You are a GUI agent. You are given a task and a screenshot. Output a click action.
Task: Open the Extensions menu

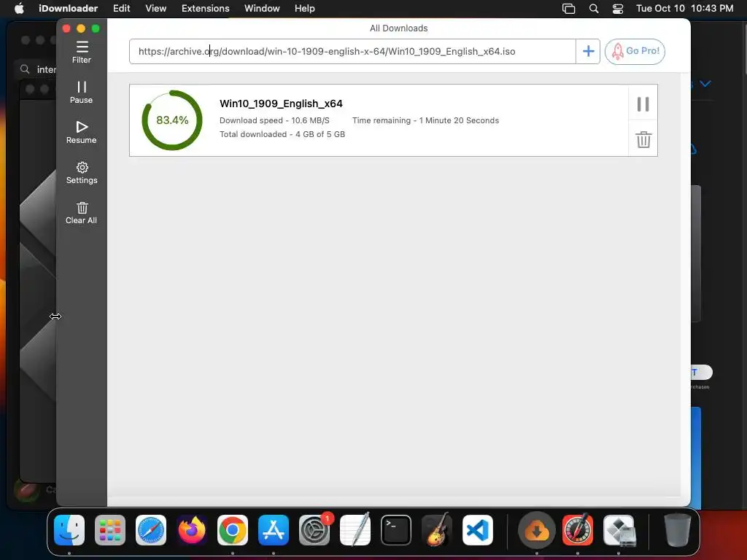205,9
